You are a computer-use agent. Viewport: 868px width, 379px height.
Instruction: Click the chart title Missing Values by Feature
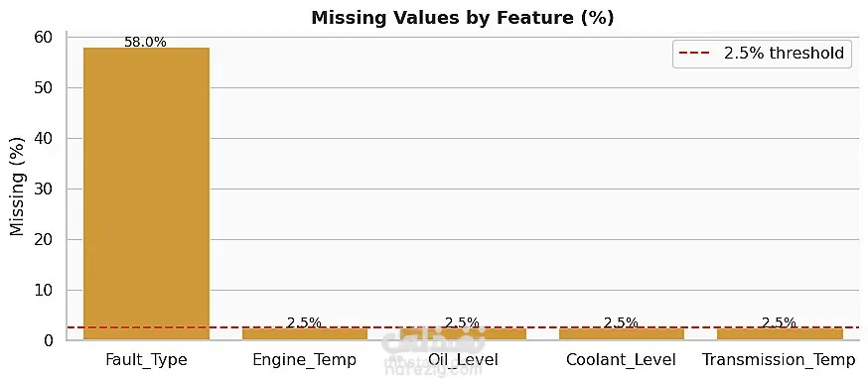pyautogui.click(x=463, y=18)
